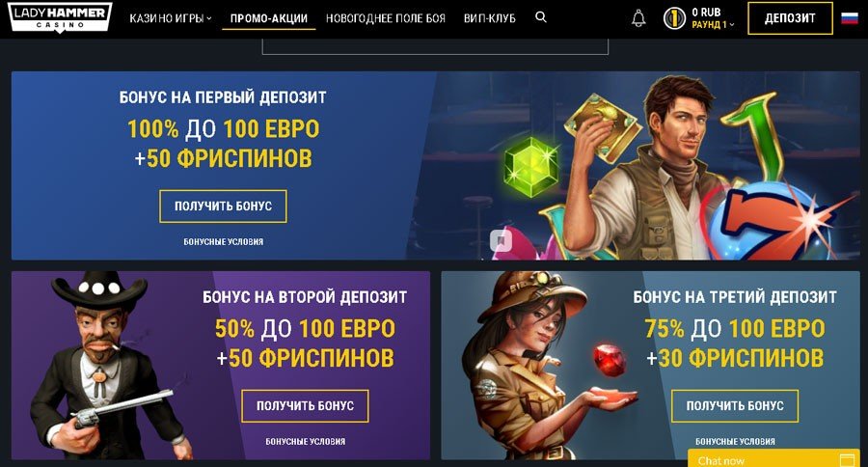
Task: Switch language via Russian flag icon
Action: click(x=849, y=18)
